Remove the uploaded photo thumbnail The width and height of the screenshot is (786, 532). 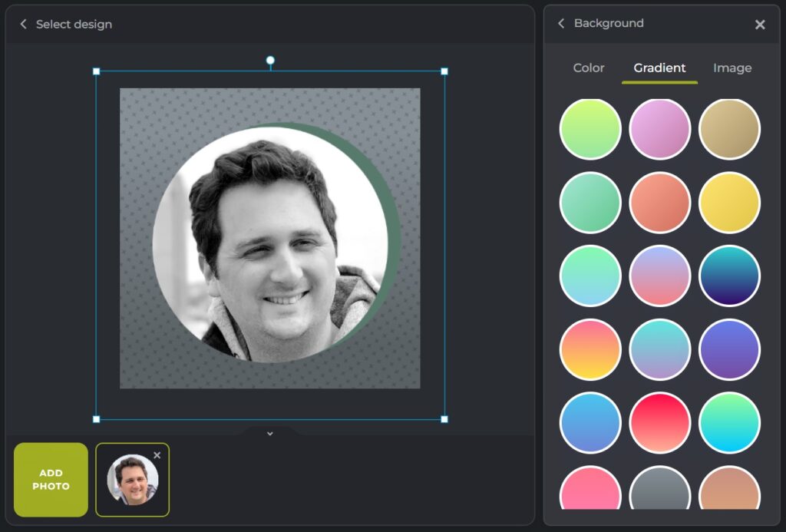click(157, 455)
